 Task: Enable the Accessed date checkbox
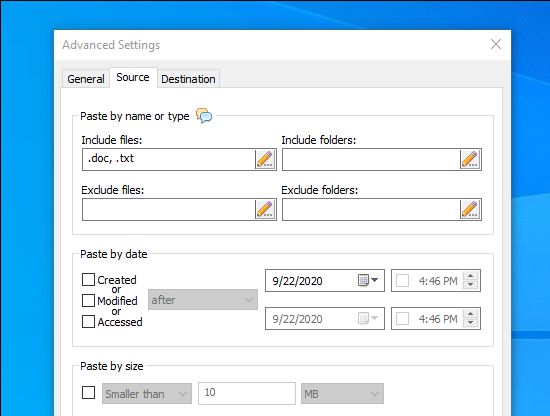(88, 321)
